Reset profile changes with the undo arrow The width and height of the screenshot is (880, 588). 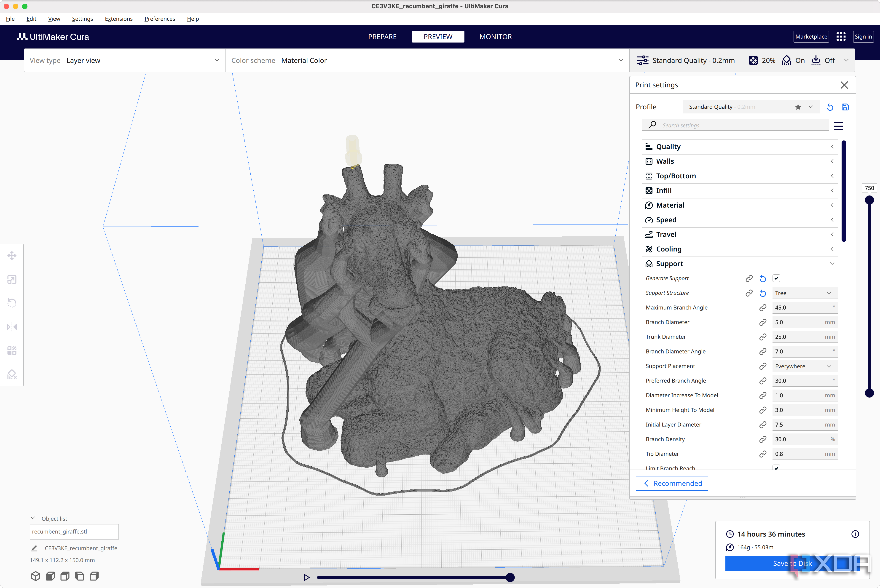pyautogui.click(x=830, y=107)
